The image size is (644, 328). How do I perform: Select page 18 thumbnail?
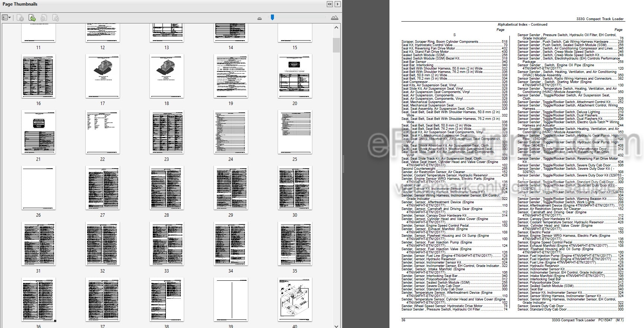click(167, 76)
